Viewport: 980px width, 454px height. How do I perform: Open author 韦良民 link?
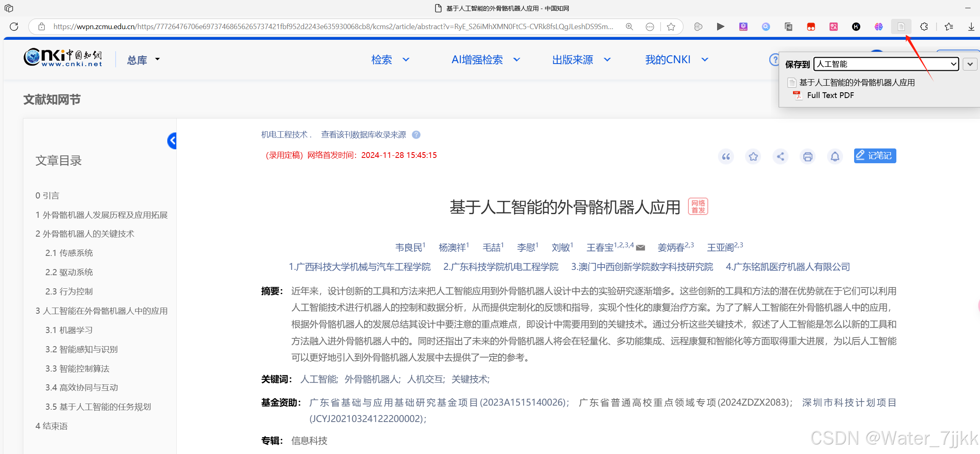pyautogui.click(x=408, y=247)
